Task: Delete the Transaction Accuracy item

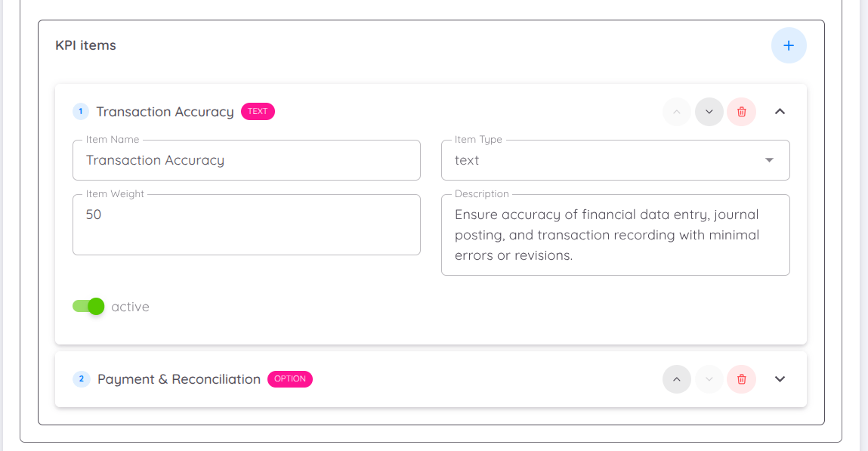Action: click(x=741, y=112)
